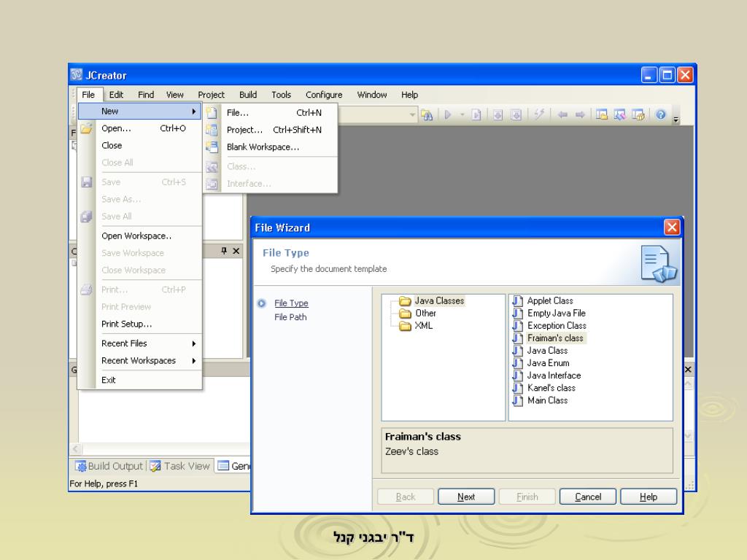
Task: Click the left arrow of horizontal output scrollbar
Action: (75, 448)
